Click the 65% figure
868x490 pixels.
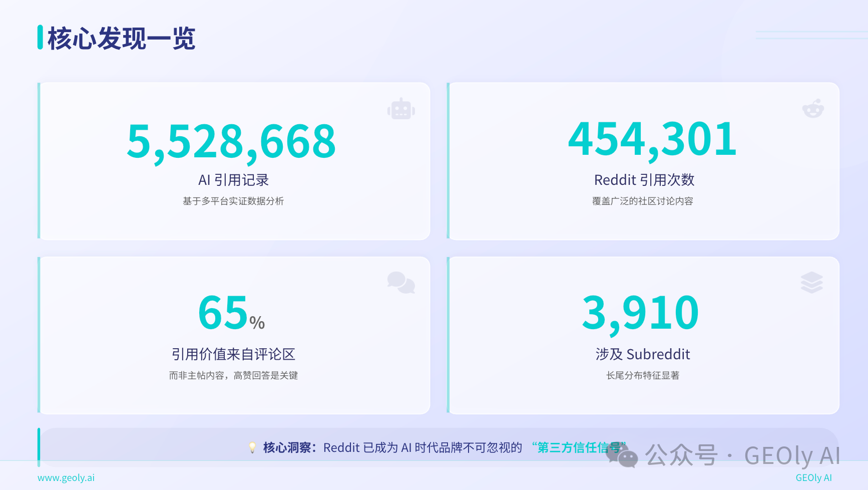[231, 313]
